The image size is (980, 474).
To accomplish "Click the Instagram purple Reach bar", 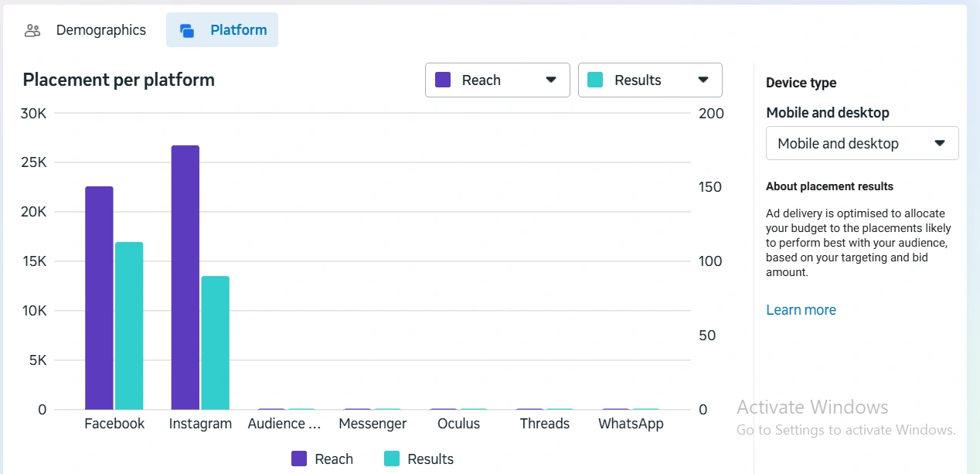I will [185, 277].
